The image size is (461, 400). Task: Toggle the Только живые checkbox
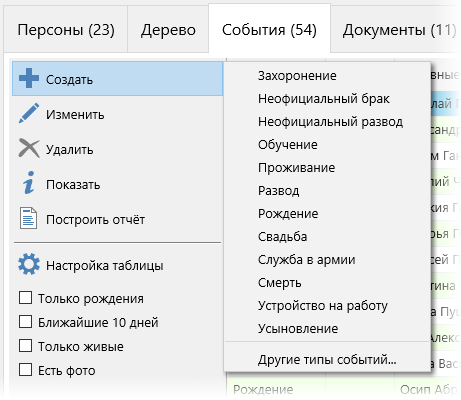pyautogui.click(x=26, y=346)
